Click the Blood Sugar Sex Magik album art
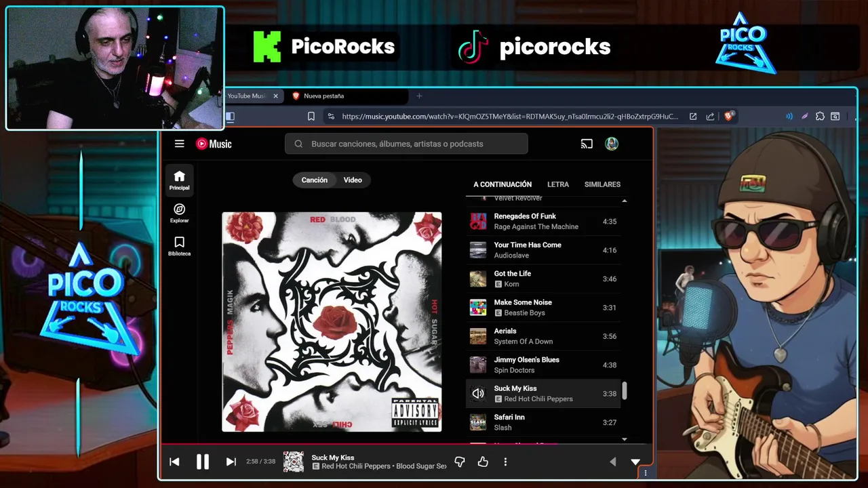This screenshot has height=488, width=868. [332, 322]
